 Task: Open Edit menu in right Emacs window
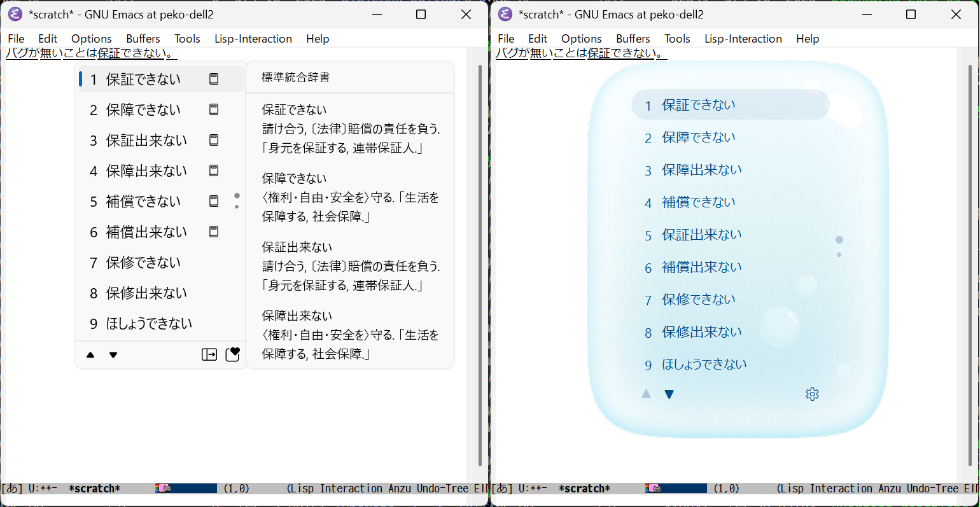click(538, 39)
